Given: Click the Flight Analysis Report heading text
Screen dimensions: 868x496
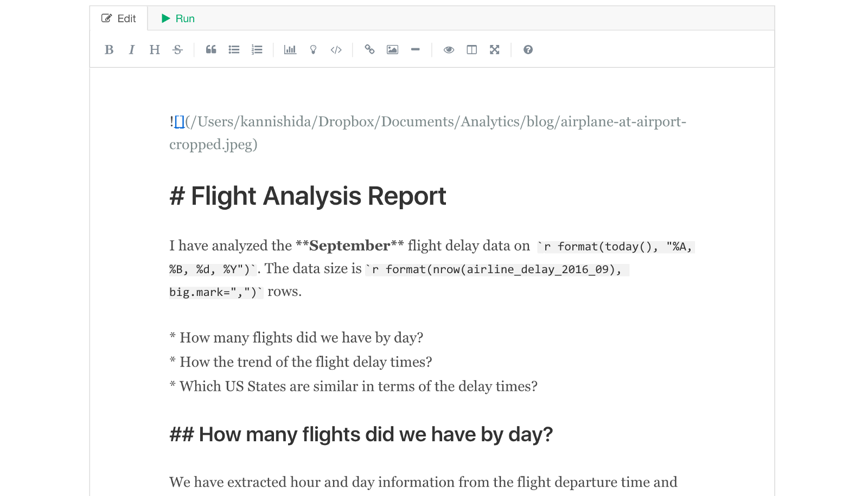Looking at the screenshot, I should coord(318,196).
